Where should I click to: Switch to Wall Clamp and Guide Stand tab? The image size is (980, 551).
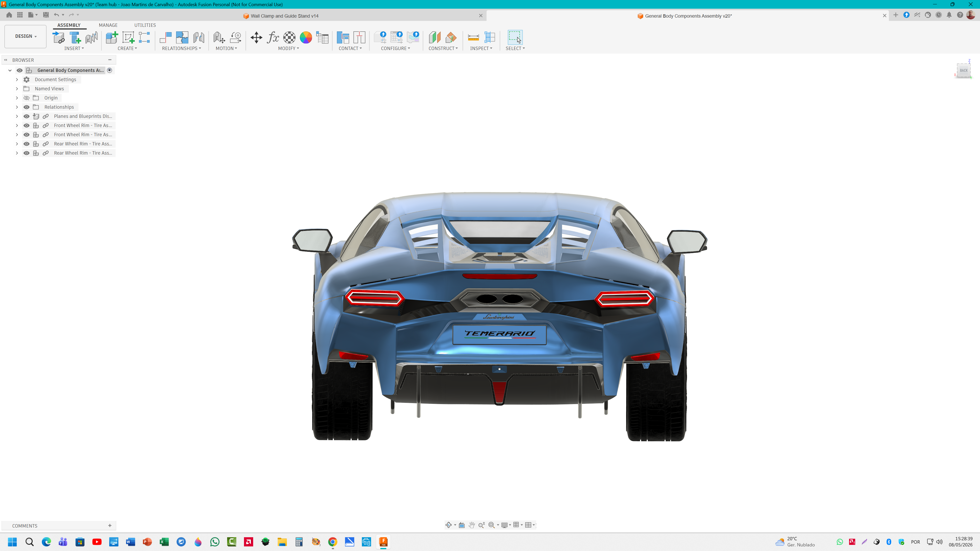(285, 16)
